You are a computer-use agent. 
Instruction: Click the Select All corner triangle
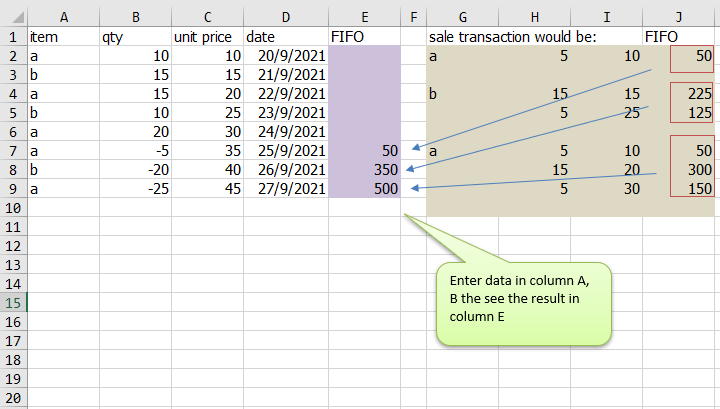(x=13, y=16)
